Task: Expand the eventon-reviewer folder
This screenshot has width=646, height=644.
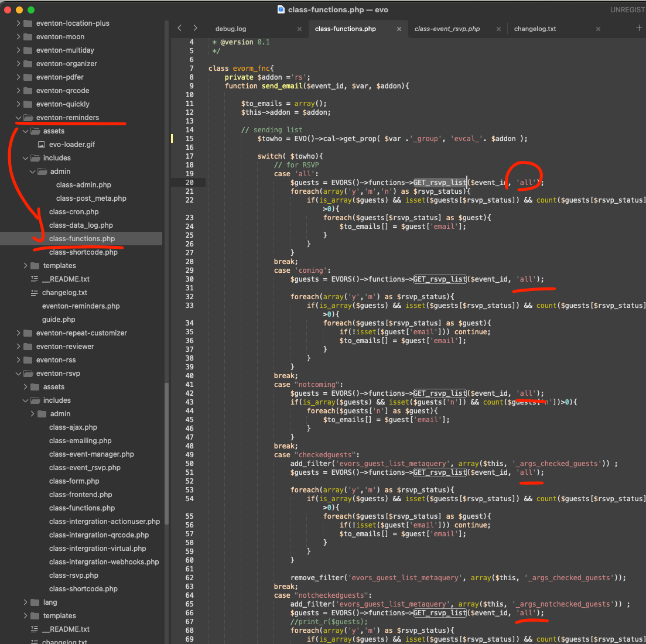Action: click(x=18, y=346)
